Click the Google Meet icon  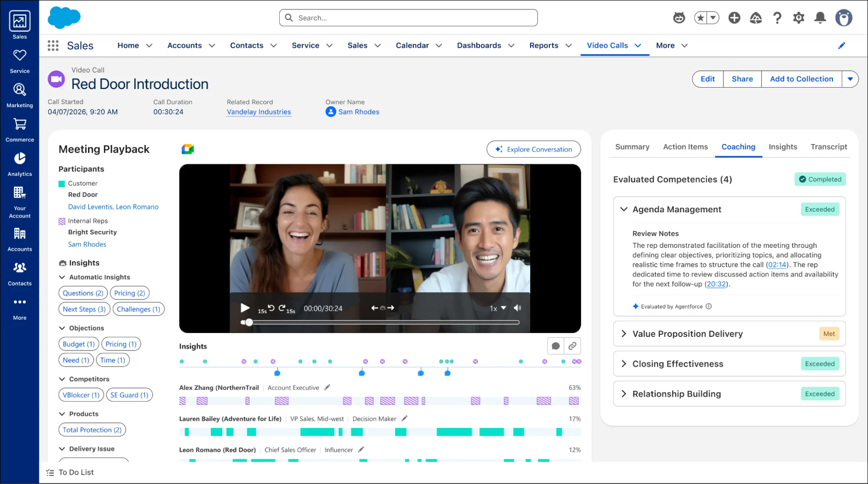point(188,149)
